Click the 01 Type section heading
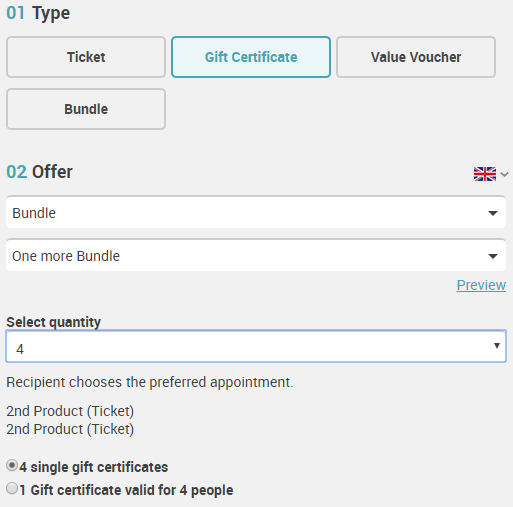The image size is (513, 507). (38, 13)
